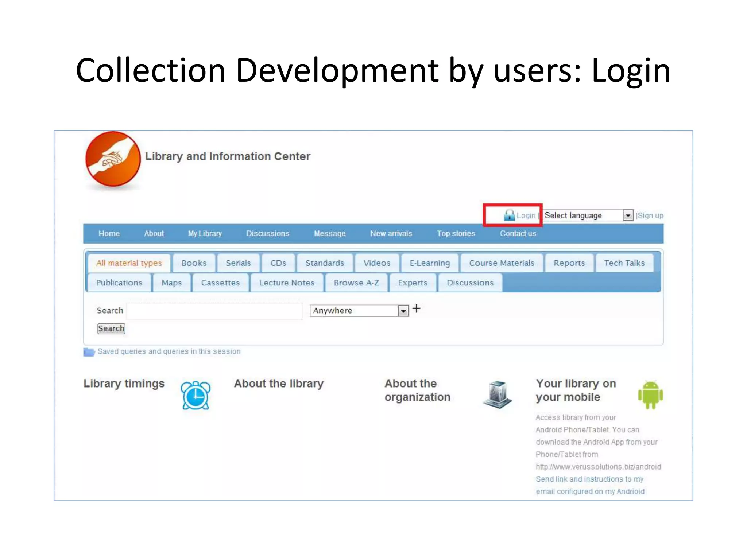This screenshot has height=560, width=747.
Task: Open Saved queries and queries in this session
Action: click(x=169, y=351)
